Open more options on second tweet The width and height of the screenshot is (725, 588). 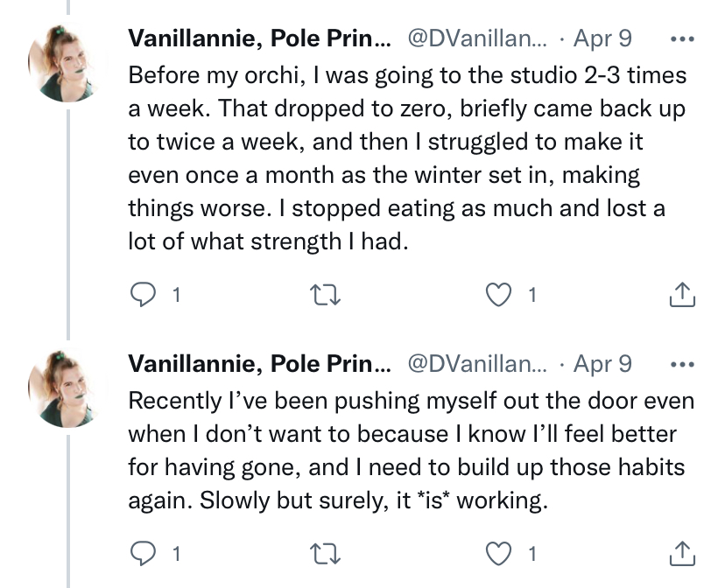[x=682, y=363]
